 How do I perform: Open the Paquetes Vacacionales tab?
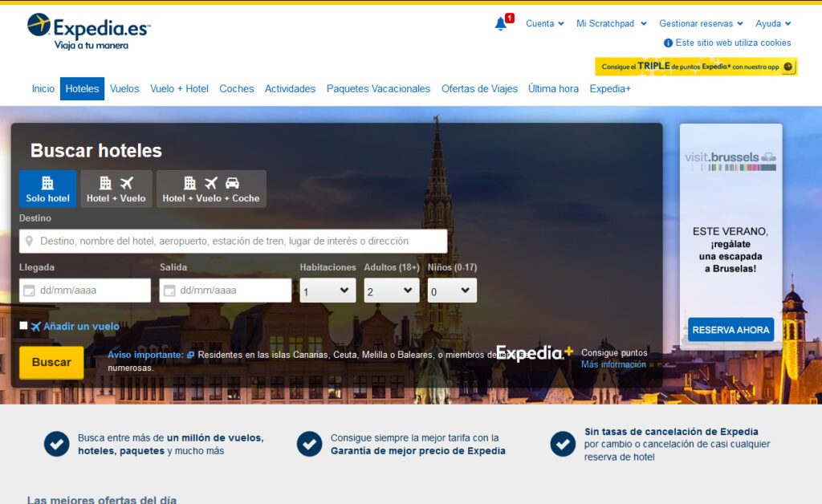click(378, 89)
